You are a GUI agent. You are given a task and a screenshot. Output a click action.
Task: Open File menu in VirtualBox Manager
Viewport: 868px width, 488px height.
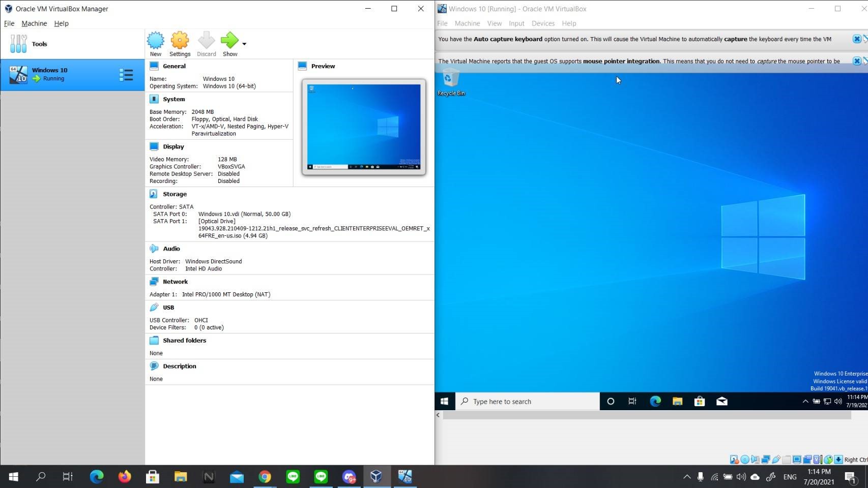(9, 23)
